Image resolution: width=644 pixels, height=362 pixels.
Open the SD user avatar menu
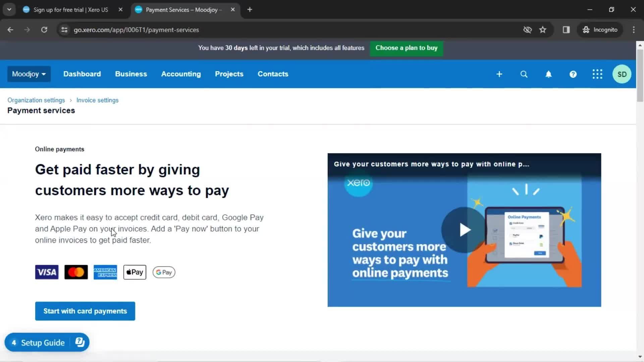622,74
